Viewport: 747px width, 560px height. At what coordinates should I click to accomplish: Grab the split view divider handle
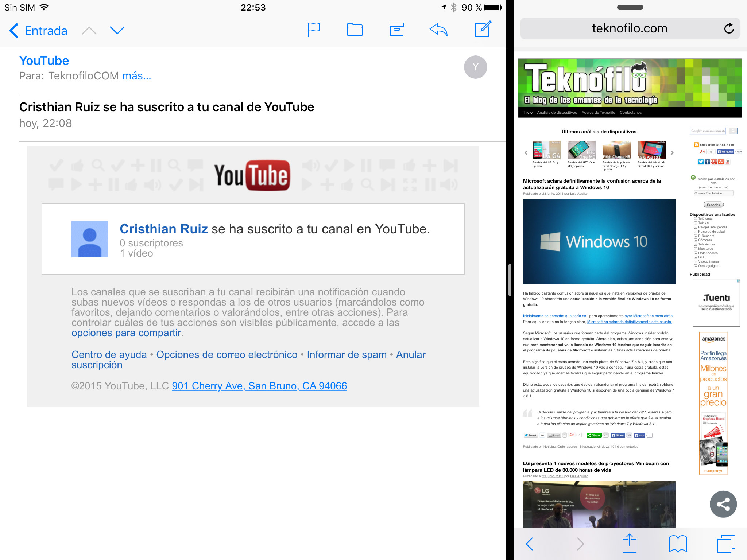click(x=510, y=280)
